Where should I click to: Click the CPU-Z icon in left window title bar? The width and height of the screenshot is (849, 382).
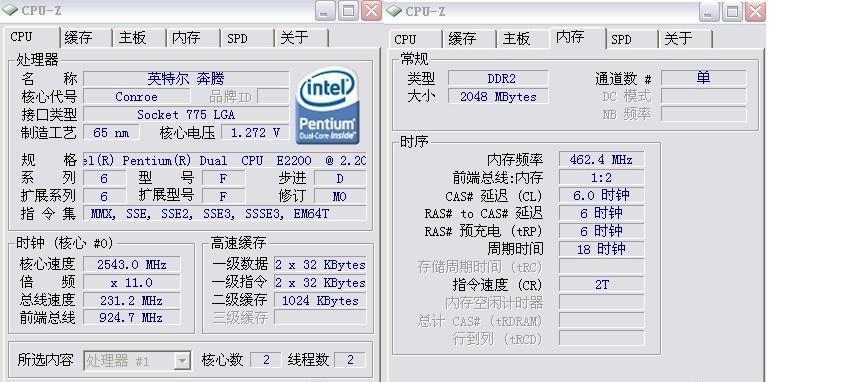click(x=10, y=10)
